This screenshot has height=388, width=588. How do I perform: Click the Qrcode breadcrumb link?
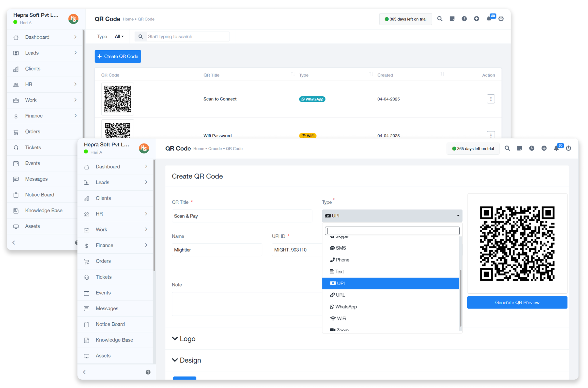[x=215, y=149]
